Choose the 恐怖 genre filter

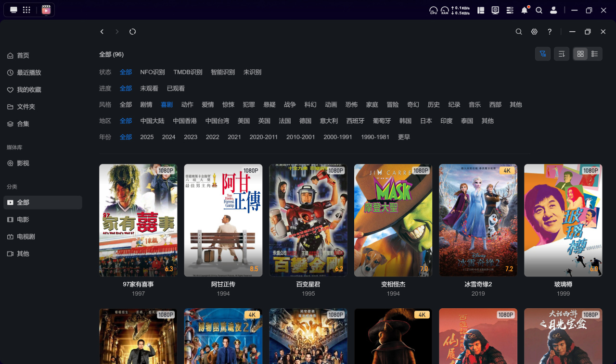click(351, 104)
